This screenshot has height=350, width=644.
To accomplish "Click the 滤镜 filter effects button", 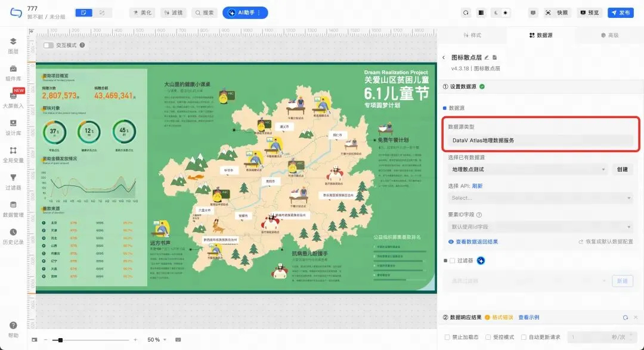I will 174,13.
